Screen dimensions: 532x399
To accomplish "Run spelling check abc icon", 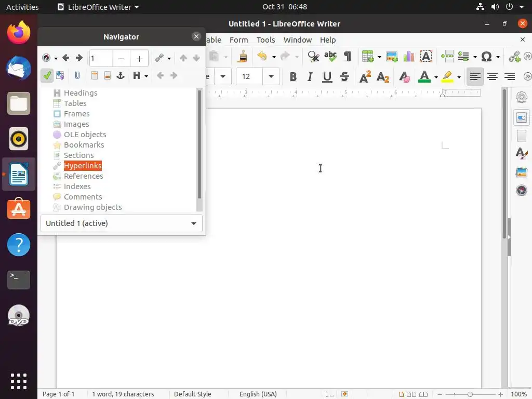I will [x=330, y=56].
